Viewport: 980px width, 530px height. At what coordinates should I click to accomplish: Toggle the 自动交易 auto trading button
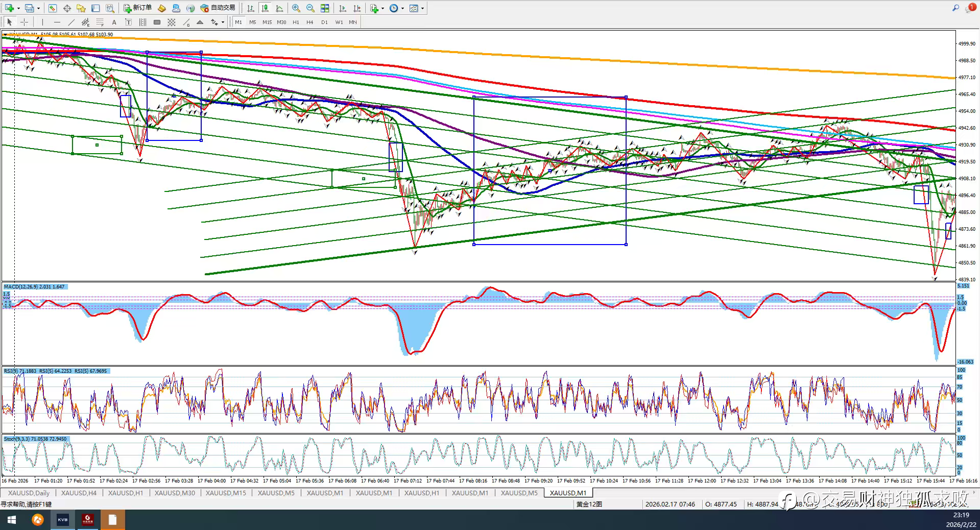[218, 8]
